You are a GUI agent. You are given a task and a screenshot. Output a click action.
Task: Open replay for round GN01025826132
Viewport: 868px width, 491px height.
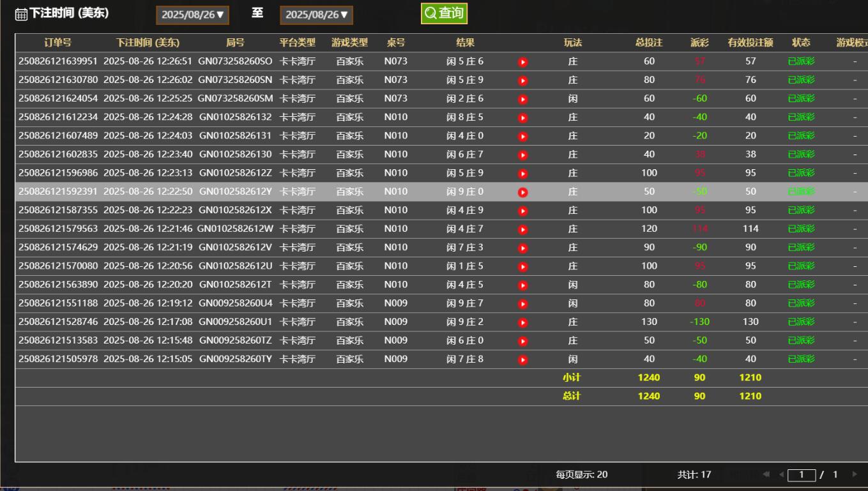522,117
